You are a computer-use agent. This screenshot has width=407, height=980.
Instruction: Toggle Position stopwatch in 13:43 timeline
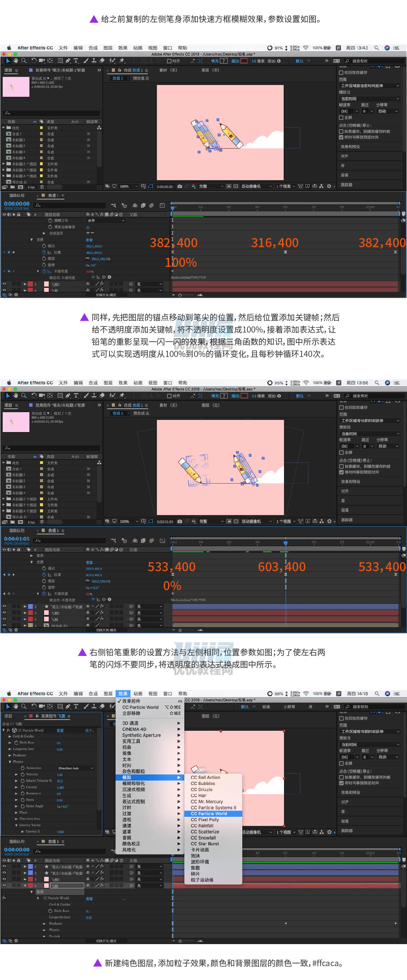[x=44, y=252]
